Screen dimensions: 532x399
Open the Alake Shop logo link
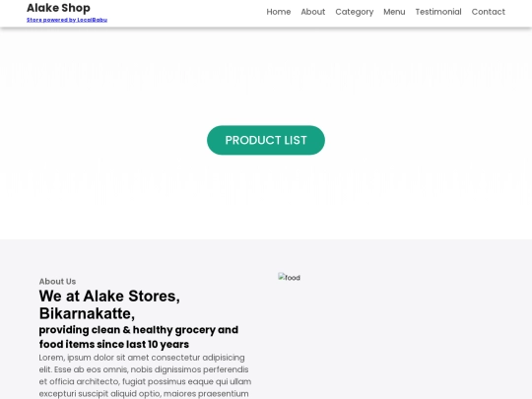tap(58, 8)
